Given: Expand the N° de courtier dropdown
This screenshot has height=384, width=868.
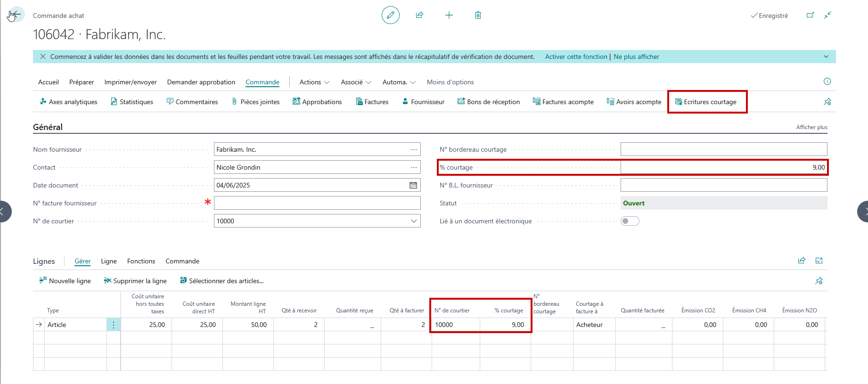Looking at the screenshot, I should pos(414,221).
